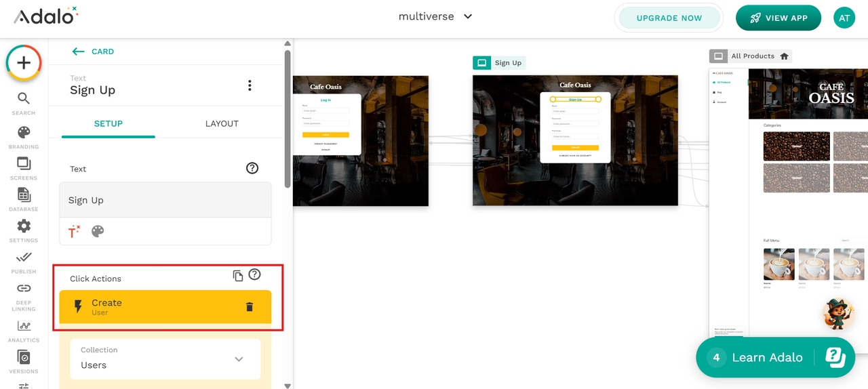The height and width of the screenshot is (389, 868).
Task: Open the Versions panel
Action: [x=24, y=363]
